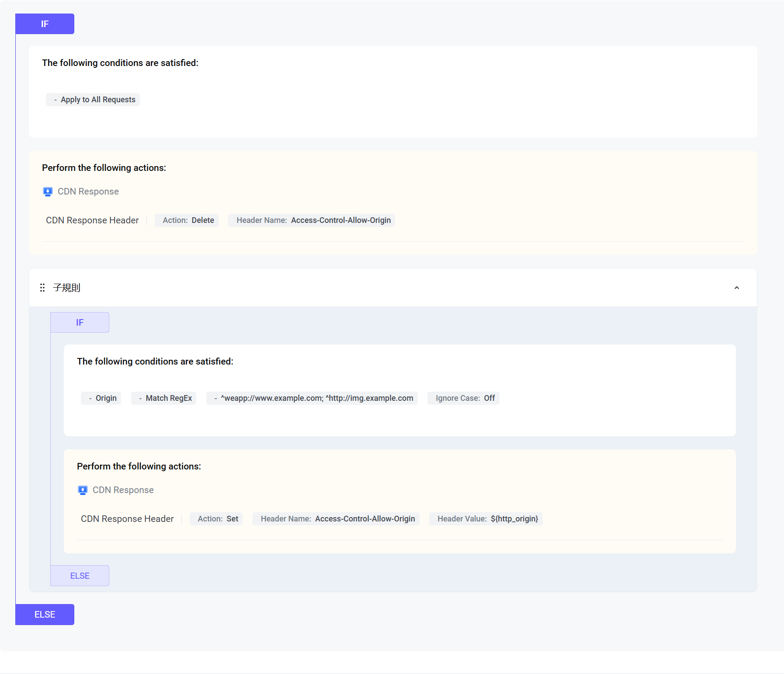The width and height of the screenshot is (784, 674).
Task: Click the top-level IF block label
Action: [x=45, y=24]
